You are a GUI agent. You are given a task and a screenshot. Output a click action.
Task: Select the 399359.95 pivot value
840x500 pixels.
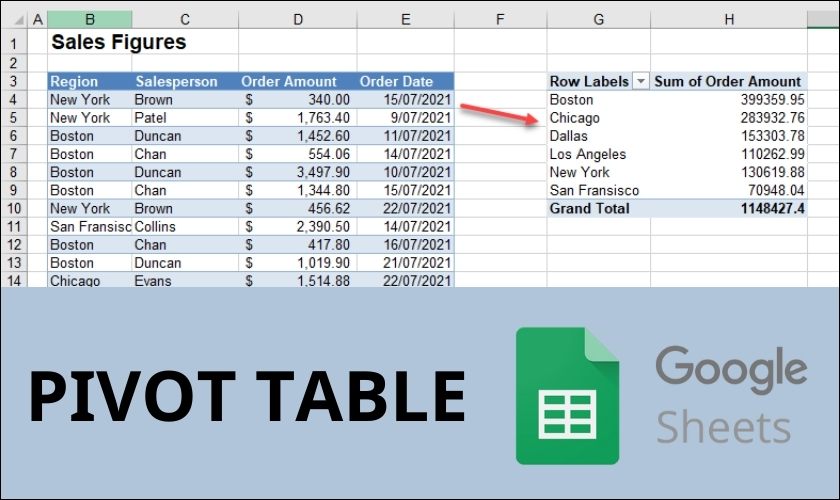tap(729, 100)
